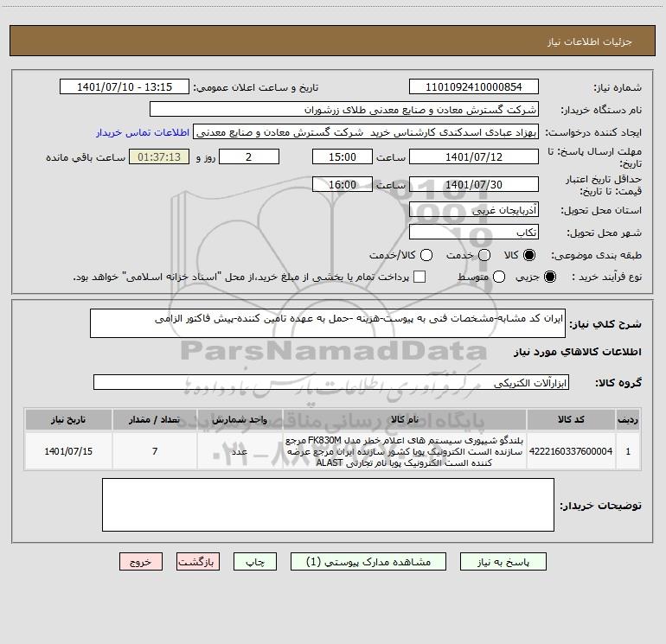The width and height of the screenshot is (666, 644).
Task: Click the استان محل تحویل field آذربایجان غربی
Action: tap(474, 210)
